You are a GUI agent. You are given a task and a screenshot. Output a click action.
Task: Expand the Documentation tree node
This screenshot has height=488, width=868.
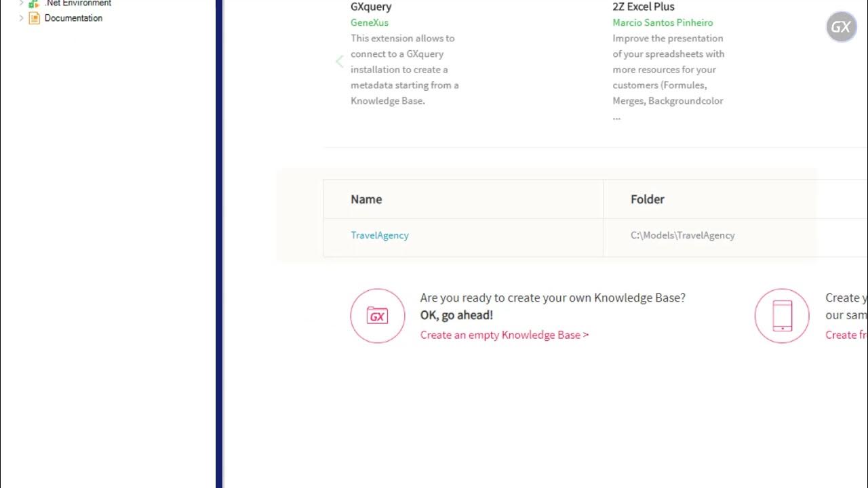click(21, 18)
